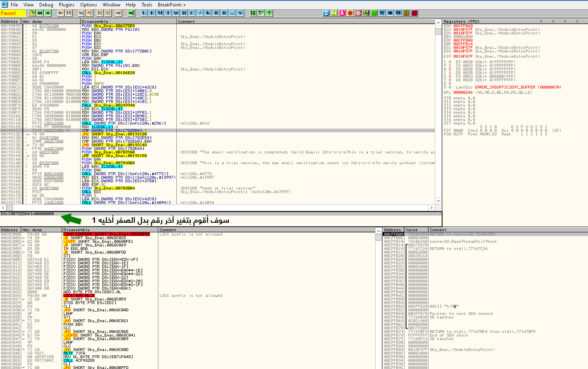Click the NU plugin toolbar icon
The height and width of the screenshot is (369, 588).
[x=390, y=13]
